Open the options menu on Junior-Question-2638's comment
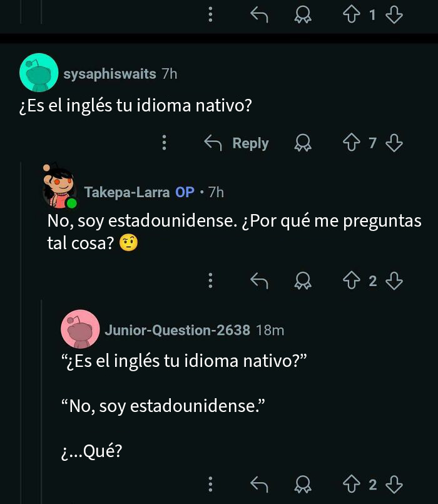 pos(211,485)
